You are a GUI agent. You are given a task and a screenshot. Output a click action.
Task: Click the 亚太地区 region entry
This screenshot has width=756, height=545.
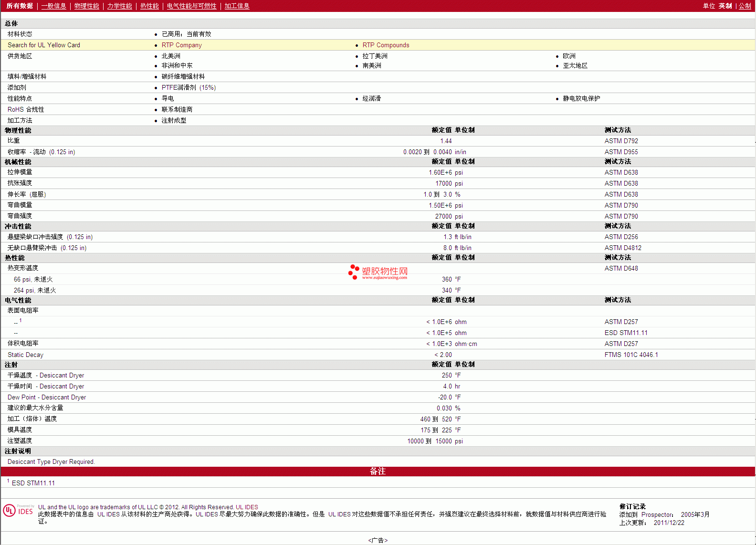pyautogui.click(x=575, y=65)
